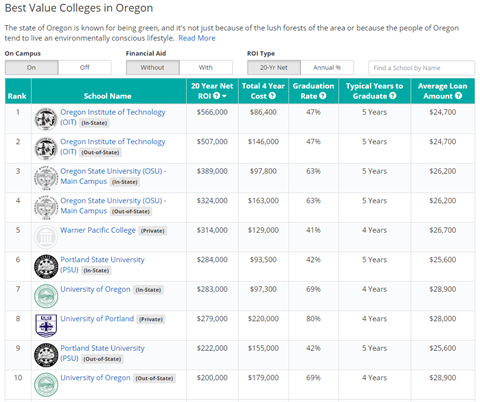Switch Financial Aid to With

tap(206, 68)
